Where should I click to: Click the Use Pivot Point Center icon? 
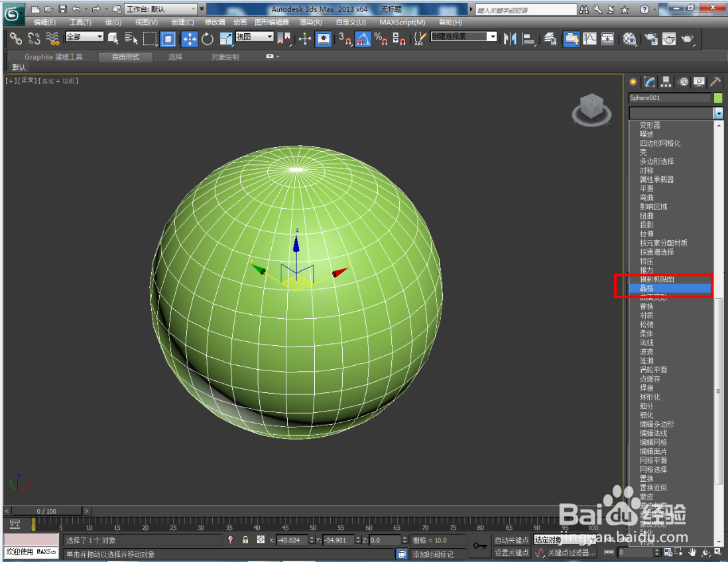tap(283, 38)
